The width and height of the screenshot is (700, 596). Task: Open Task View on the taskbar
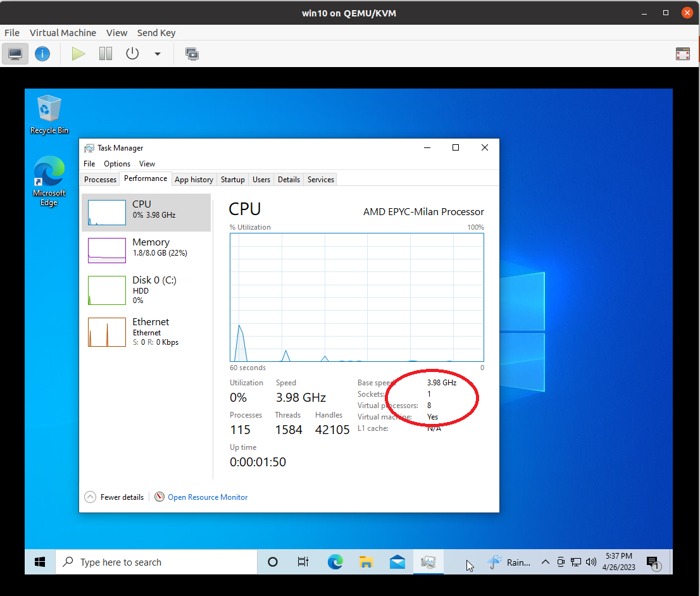click(x=303, y=562)
